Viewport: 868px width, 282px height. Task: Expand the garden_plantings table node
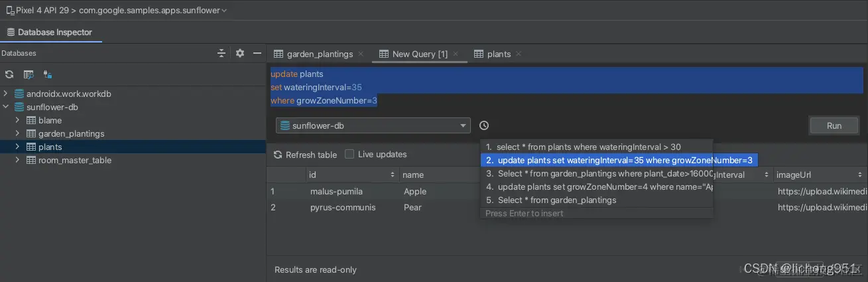[18, 133]
